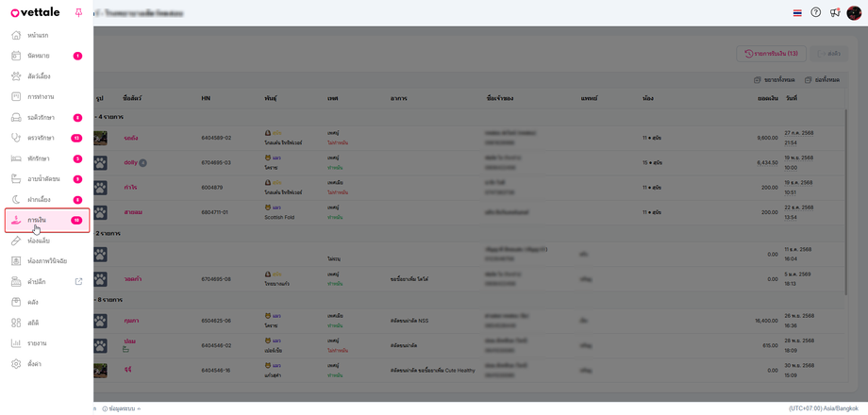
Task: Open the หน้าแรก home page in sidebar
Action: click(46, 36)
